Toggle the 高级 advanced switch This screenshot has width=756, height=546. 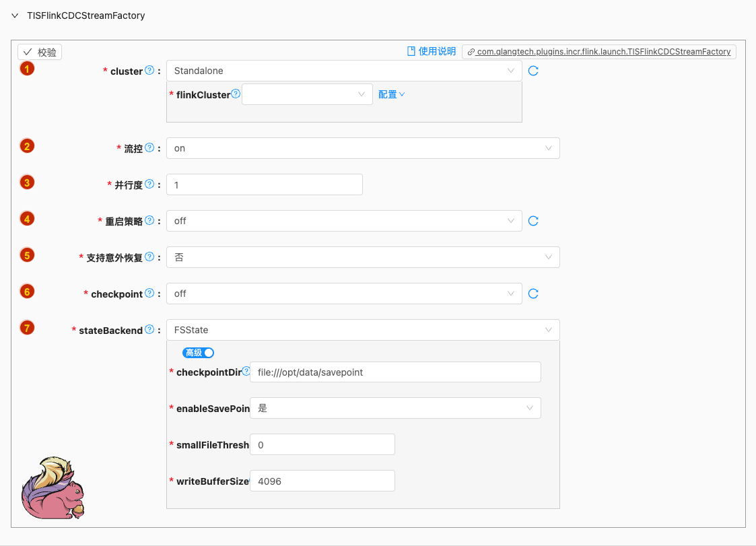pos(198,353)
